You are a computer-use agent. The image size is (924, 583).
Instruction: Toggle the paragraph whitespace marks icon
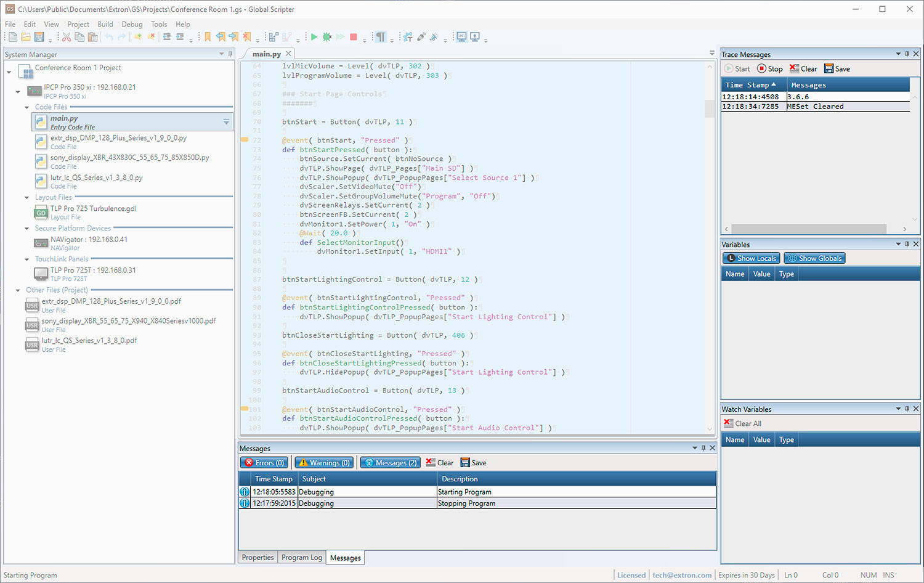coord(381,37)
